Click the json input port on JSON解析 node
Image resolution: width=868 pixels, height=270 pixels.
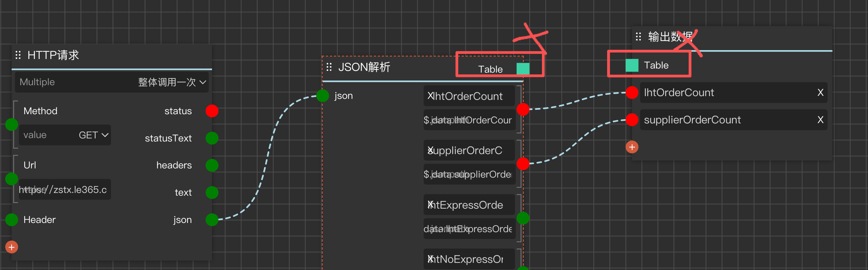click(x=322, y=95)
